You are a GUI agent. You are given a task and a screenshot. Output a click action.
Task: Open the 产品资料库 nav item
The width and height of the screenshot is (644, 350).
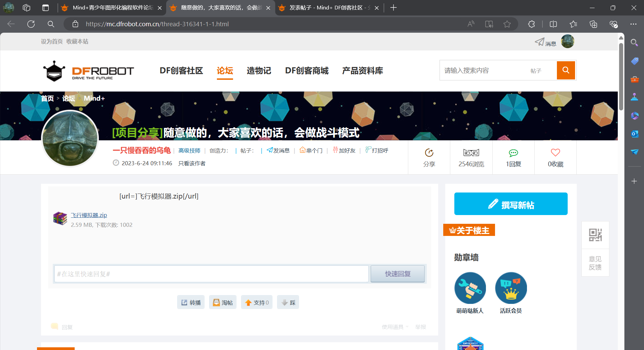pyautogui.click(x=363, y=71)
